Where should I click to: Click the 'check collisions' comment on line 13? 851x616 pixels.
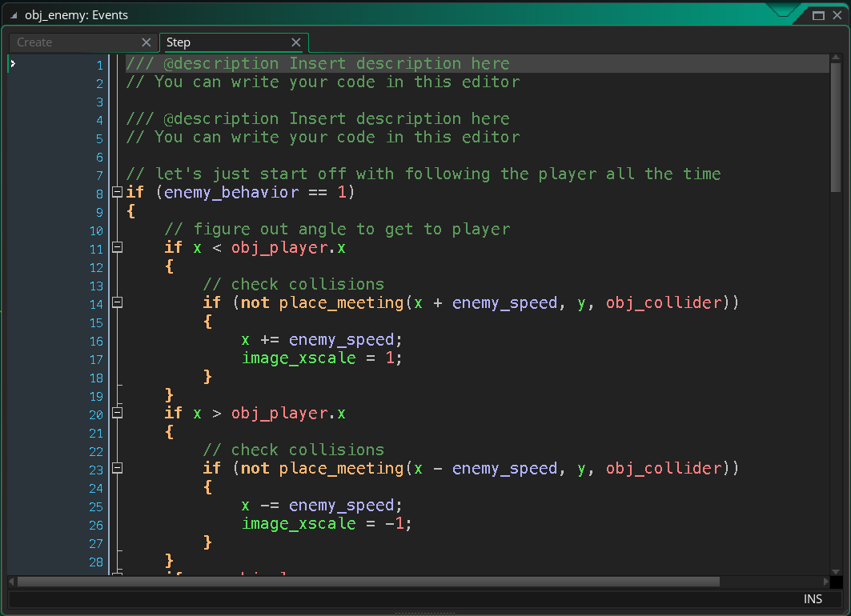[294, 284]
